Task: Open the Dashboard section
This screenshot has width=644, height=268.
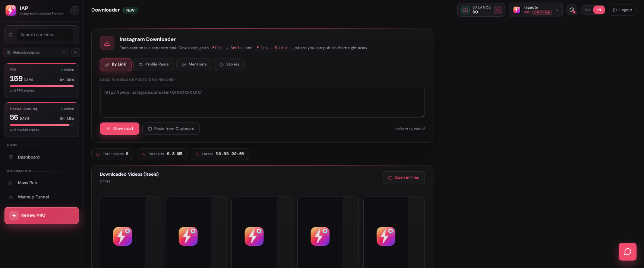Action: point(42,157)
